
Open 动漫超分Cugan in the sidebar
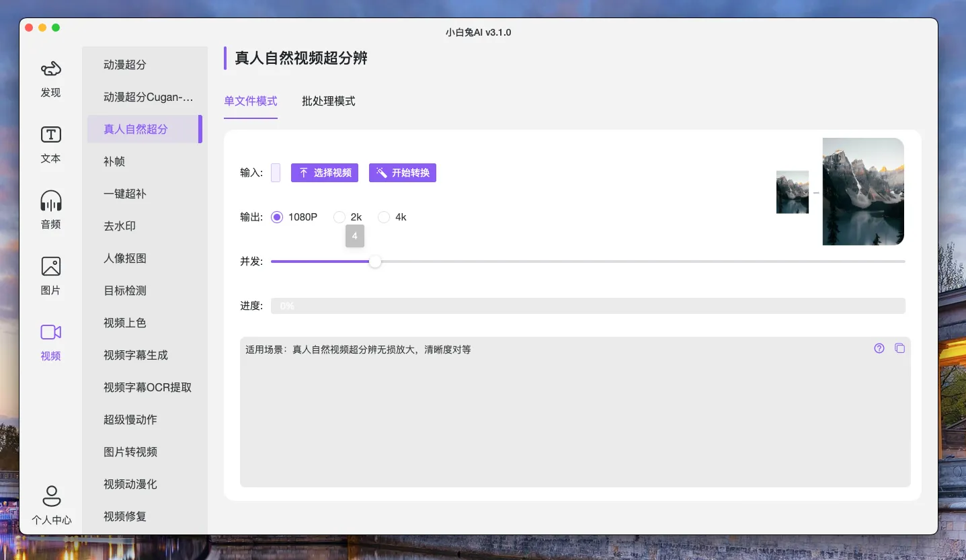[145, 97]
